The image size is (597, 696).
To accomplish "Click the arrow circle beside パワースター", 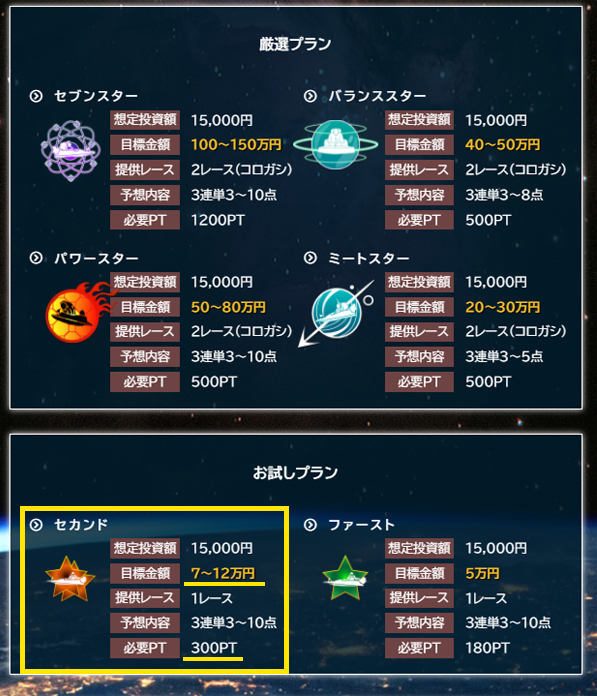I will 36,258.
